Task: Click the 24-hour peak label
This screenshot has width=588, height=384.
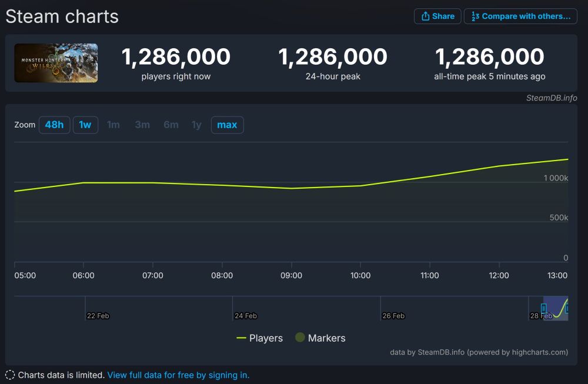Action: [x=333, y=76]
